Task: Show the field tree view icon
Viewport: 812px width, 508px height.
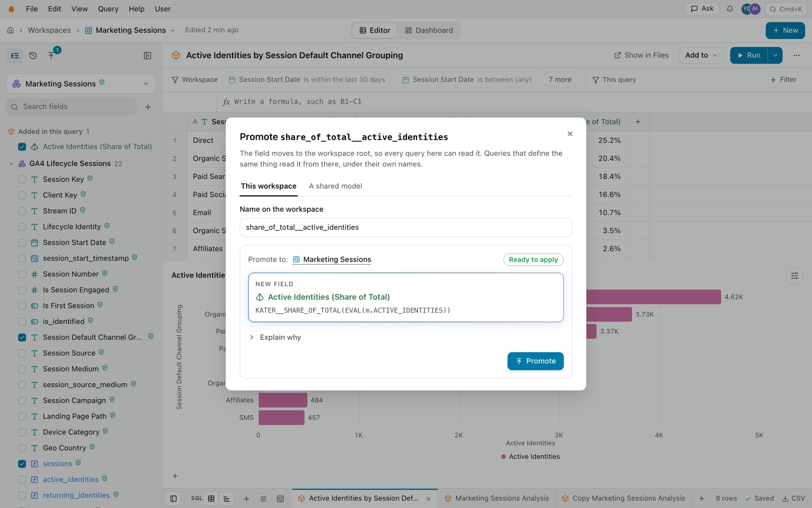Action: pos(15,56)
